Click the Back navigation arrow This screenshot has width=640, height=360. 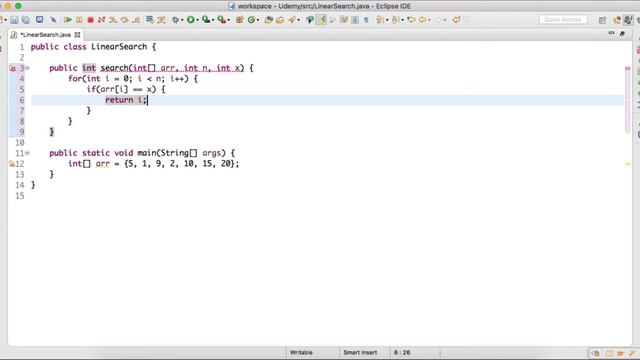(423, 20)
